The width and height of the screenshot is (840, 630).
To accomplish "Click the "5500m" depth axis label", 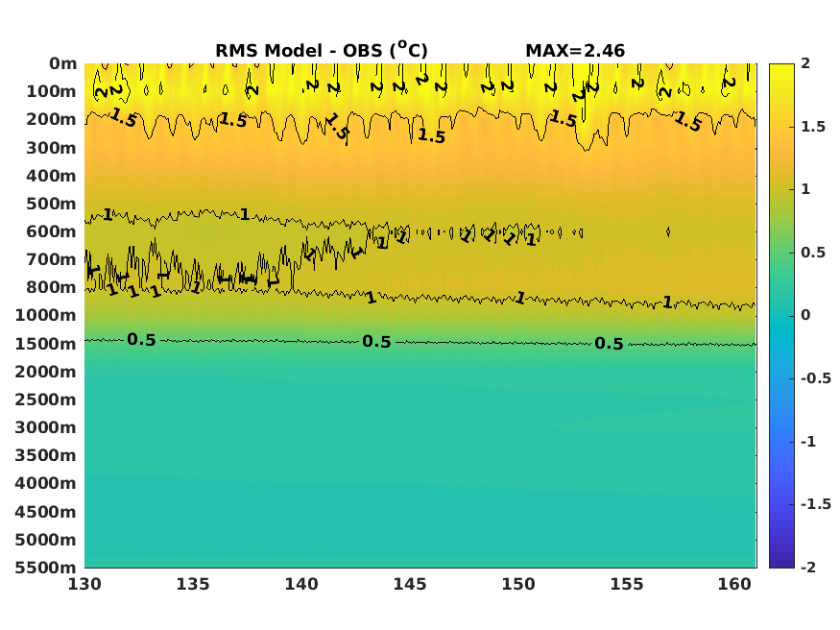I will [46, 568].
